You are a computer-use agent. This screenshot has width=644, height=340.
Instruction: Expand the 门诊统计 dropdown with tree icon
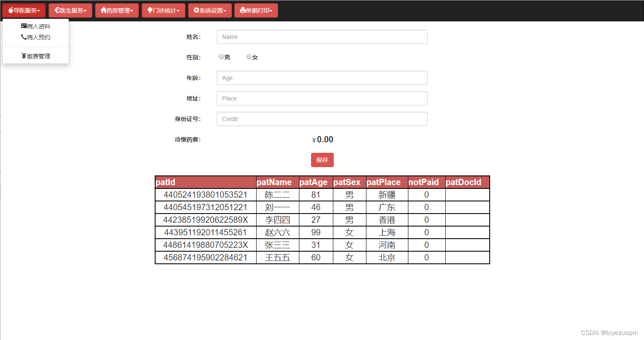click(164, 10)
